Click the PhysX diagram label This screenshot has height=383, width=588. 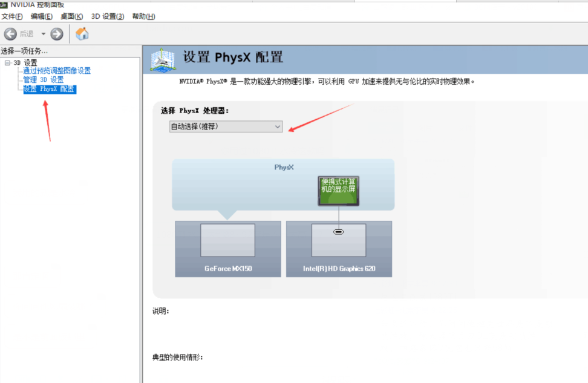point(284,168)
